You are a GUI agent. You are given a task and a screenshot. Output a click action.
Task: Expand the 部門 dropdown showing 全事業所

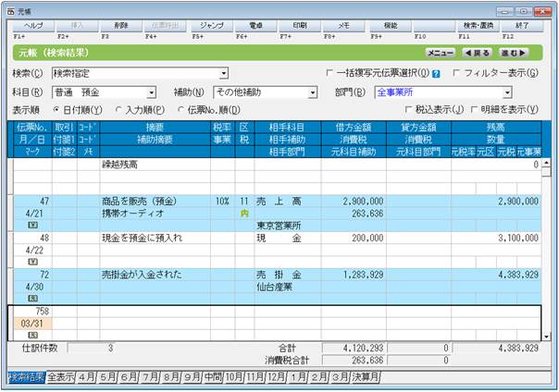507,93
